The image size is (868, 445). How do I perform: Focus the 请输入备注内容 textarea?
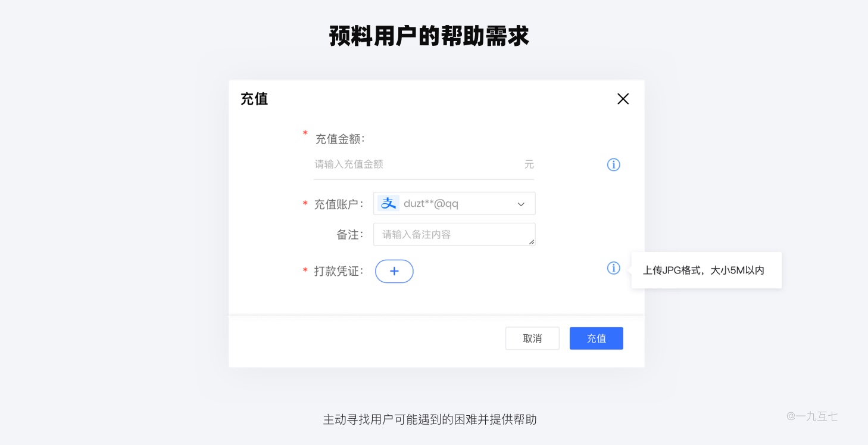pyautogui.click(x=454, y=234)
